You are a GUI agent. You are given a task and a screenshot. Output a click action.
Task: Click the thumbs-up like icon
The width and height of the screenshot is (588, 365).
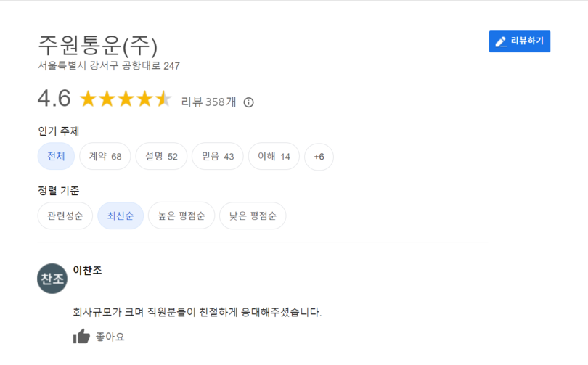click(x=81, y=336)
